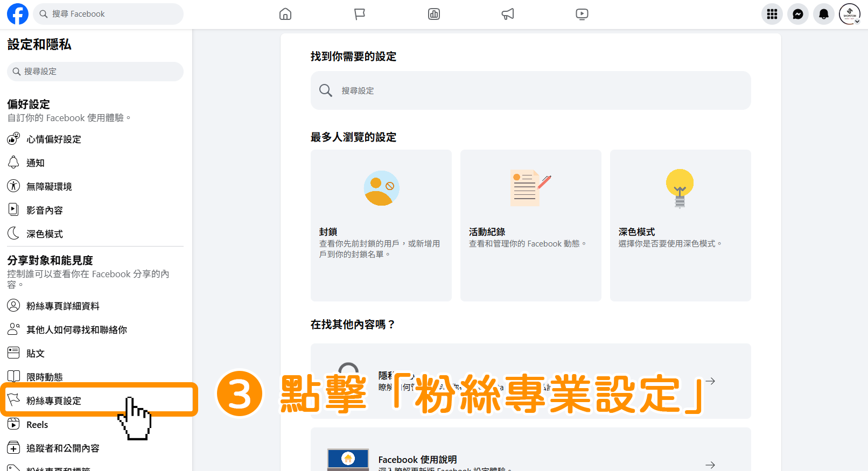Open the 封鎖 blocking card
This screenshot has width=868, height=471.
click(x=381, y=226)
